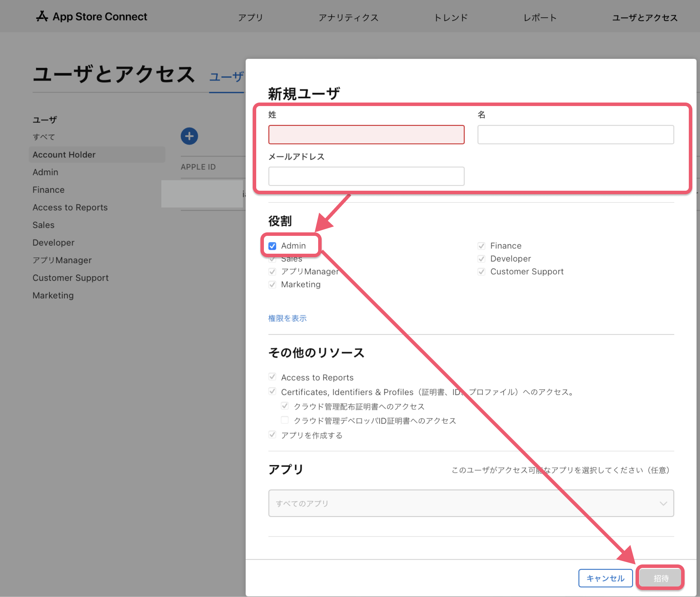Open the レポート navigation item
This screenshot has width=700, height=597.
tap(540, 17)
